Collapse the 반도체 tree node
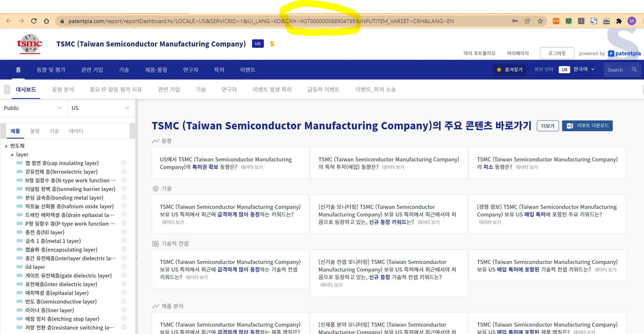 point(6,146)
